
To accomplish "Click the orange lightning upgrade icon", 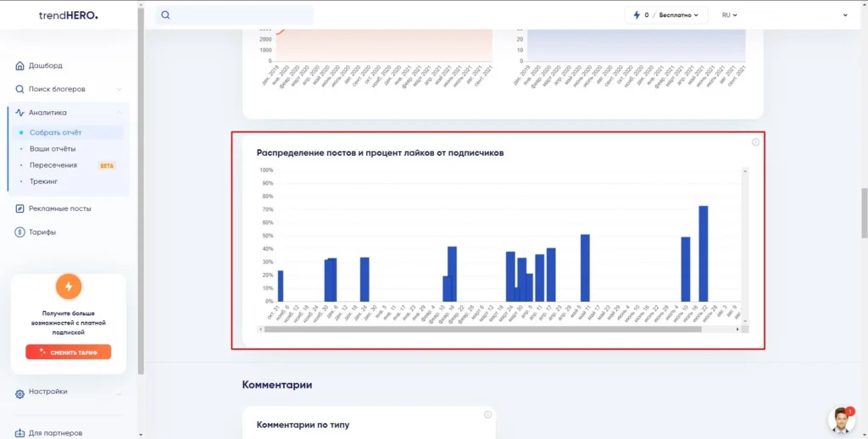I will click(69, 286).
